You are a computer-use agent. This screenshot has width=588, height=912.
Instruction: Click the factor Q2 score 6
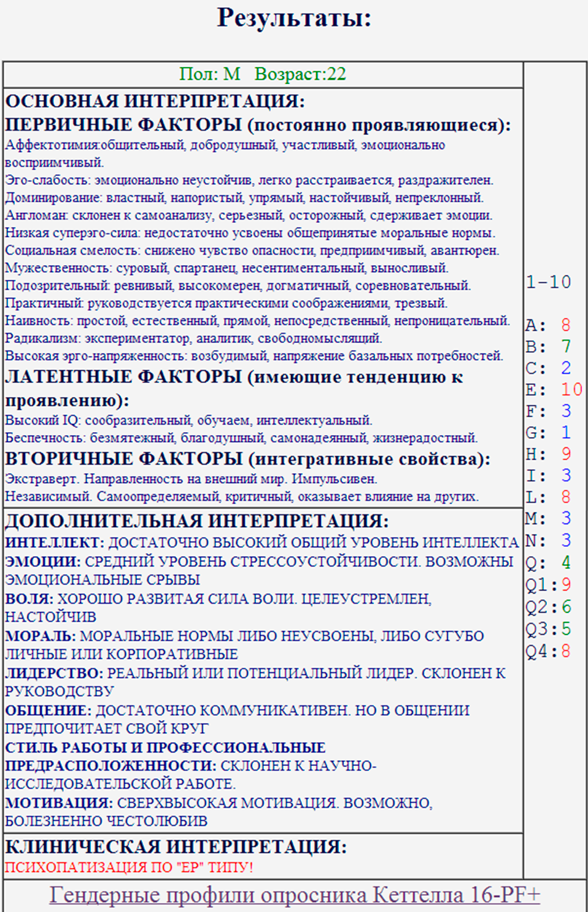click(566, 607)
